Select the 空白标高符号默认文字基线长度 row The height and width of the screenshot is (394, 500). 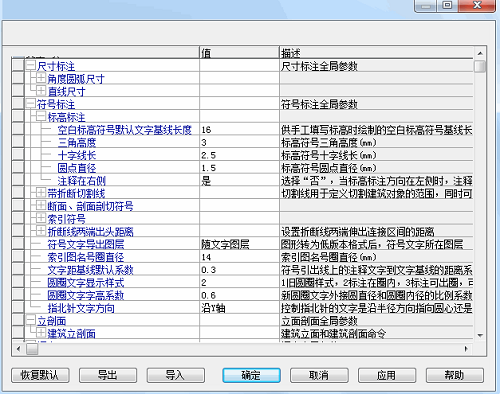125,130
